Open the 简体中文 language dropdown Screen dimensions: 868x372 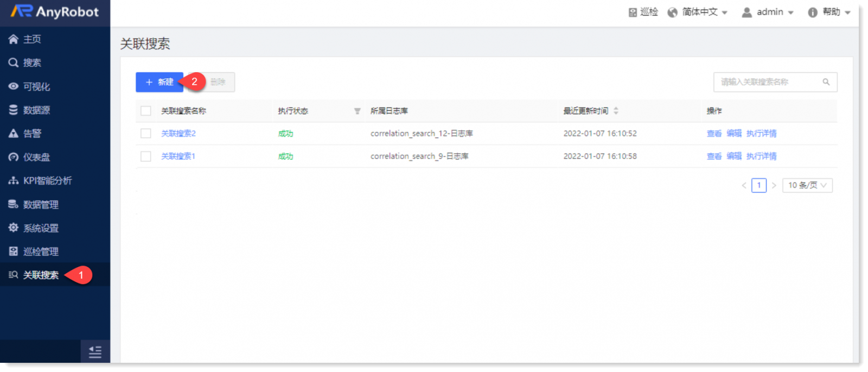tap(704, 12)
